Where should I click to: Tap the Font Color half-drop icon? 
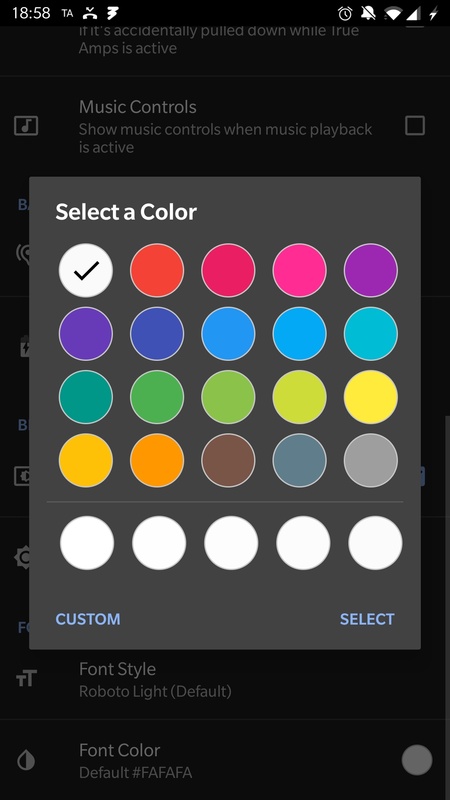click(x=26, y=761)
